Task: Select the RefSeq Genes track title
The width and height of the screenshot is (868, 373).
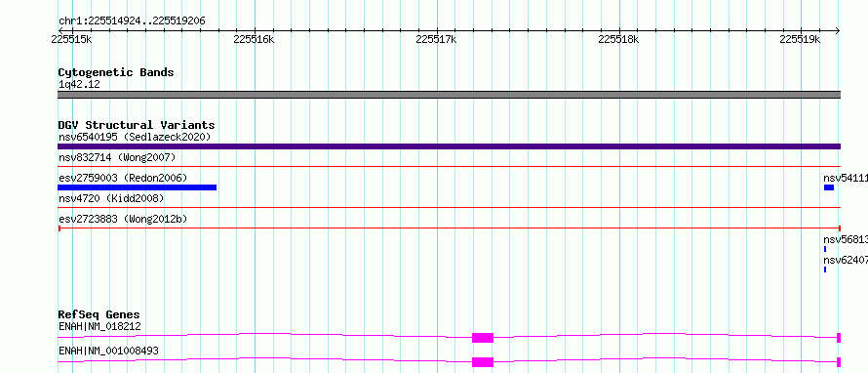Action: click(99, 315)
